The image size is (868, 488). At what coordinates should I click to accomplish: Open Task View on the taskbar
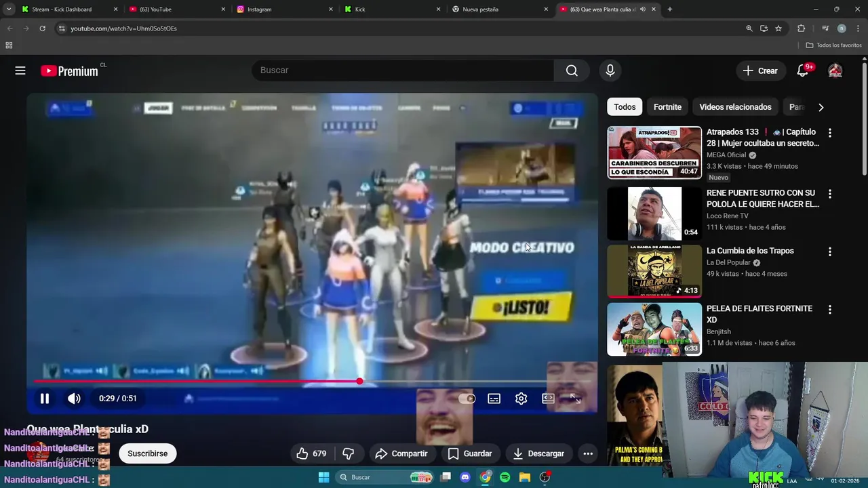tap(446, 477)
